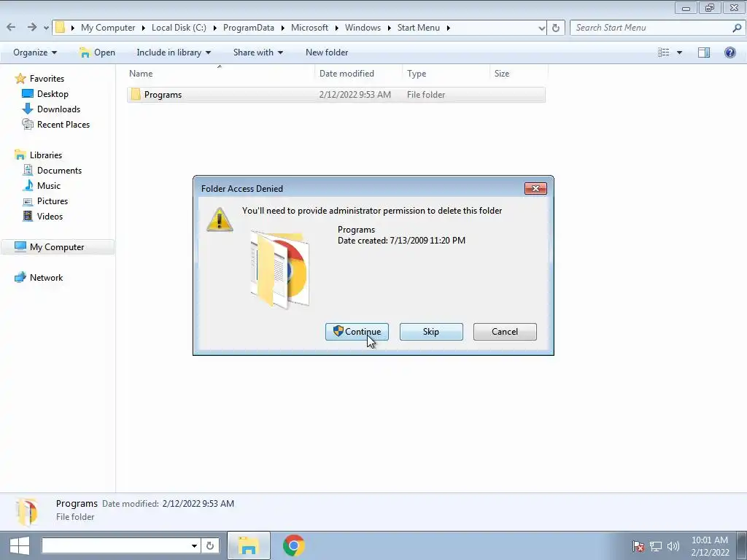747x560 pixels.
Task: Change view icon in toolbar
Action: pos(664,52)
